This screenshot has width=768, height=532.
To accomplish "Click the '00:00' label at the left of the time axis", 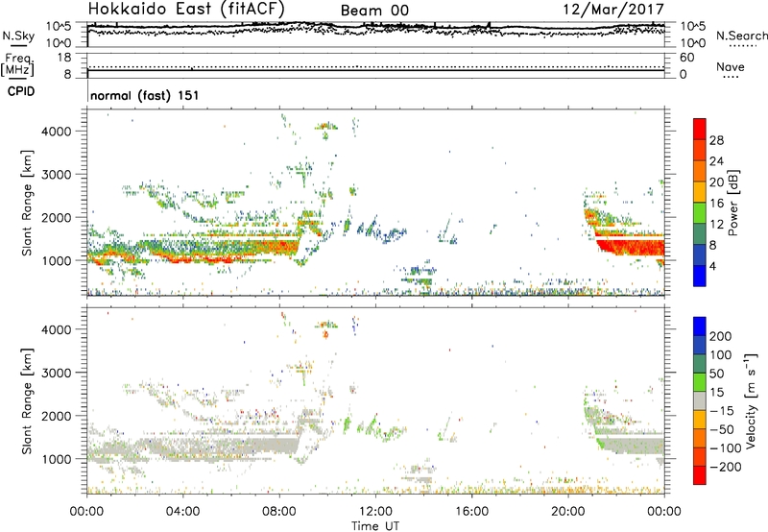I will click(x=86, y=512).
